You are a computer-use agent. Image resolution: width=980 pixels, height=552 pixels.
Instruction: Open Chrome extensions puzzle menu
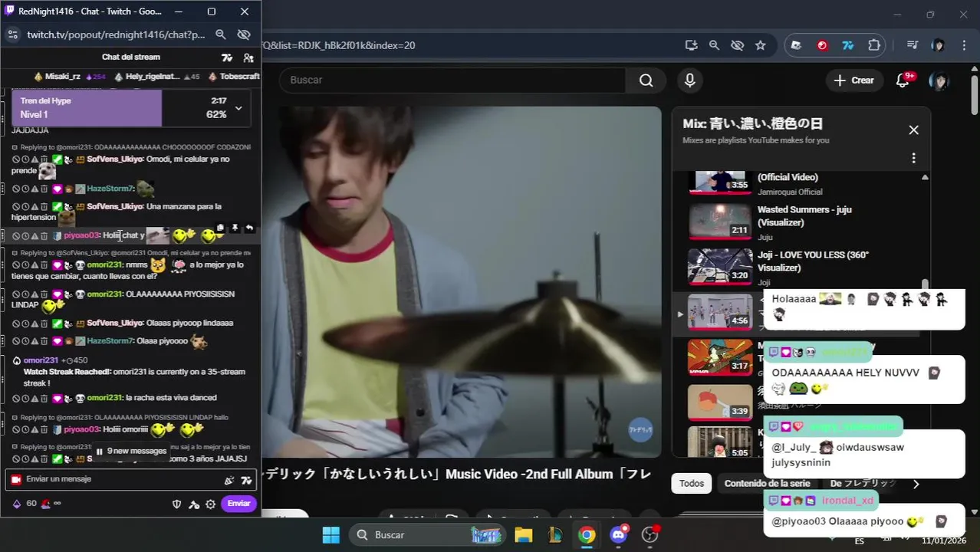point(874,45)
